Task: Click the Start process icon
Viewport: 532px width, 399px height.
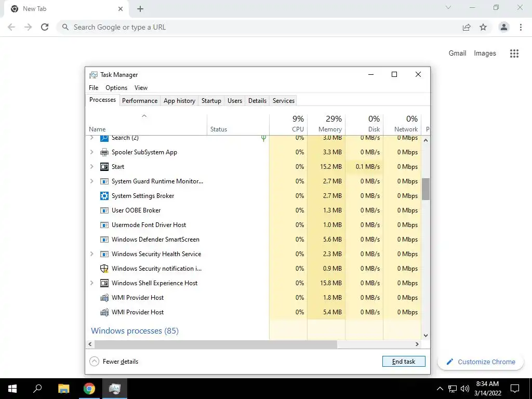Action: pos(104,167)
